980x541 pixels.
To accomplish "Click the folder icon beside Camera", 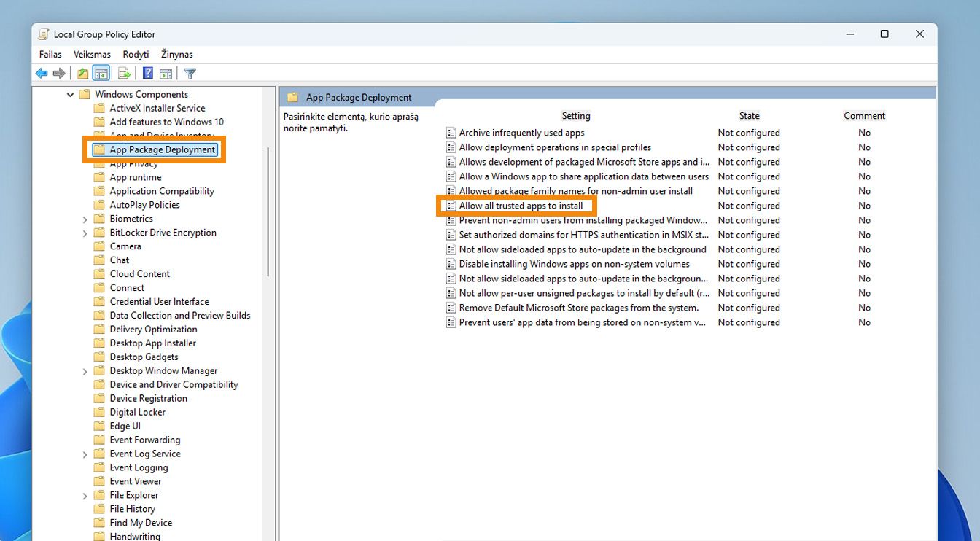I will tap(100, 246).
